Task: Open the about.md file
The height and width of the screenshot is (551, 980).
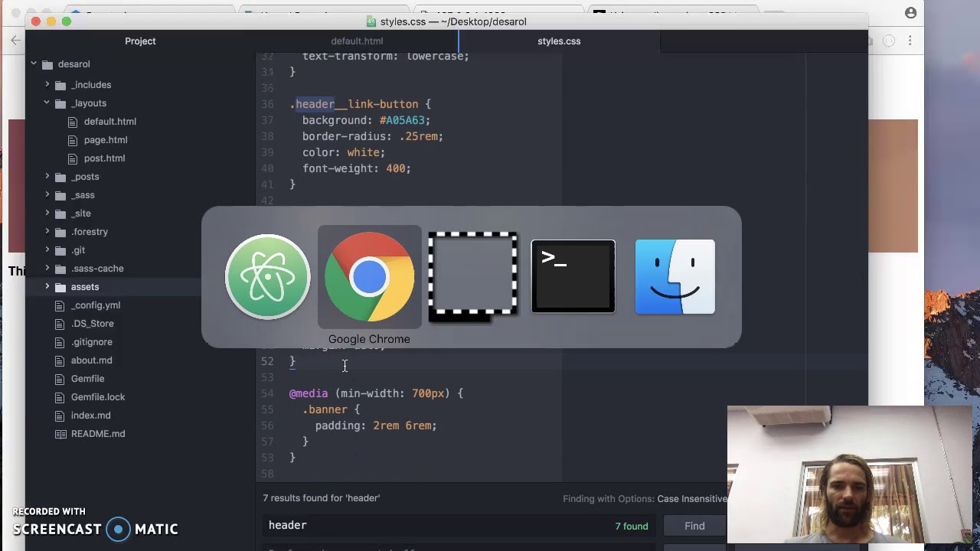Action: coord(91,360)
